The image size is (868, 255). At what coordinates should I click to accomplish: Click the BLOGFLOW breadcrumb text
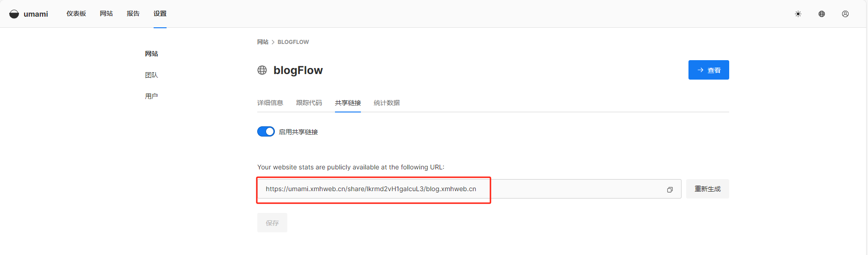click(293, 42)
